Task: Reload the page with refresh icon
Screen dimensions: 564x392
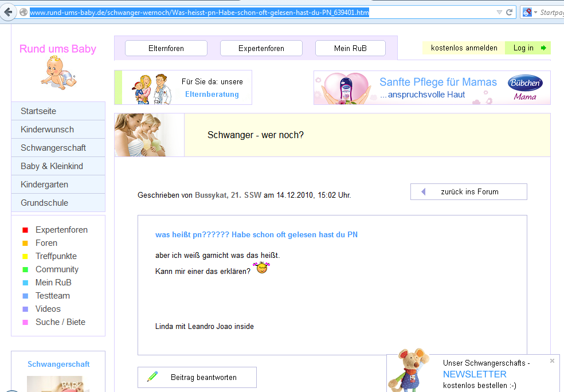Action: (509, 12)
